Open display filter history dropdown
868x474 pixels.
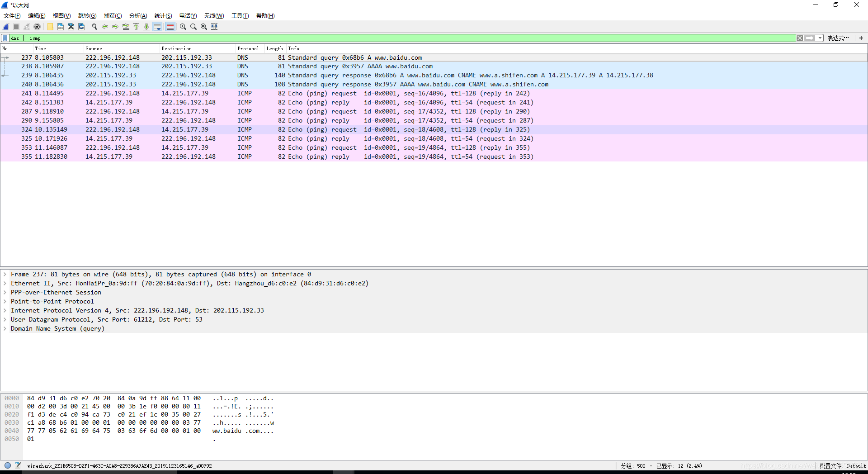[x=820, y=38]
